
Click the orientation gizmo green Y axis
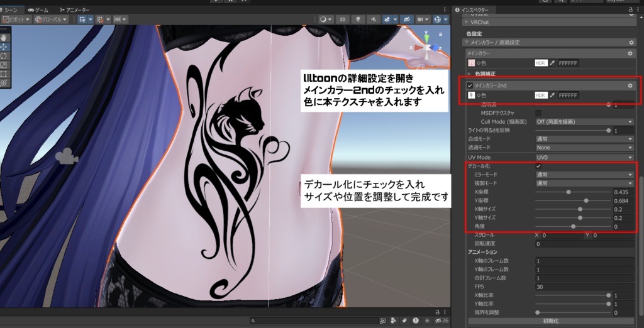coord(427,38)
